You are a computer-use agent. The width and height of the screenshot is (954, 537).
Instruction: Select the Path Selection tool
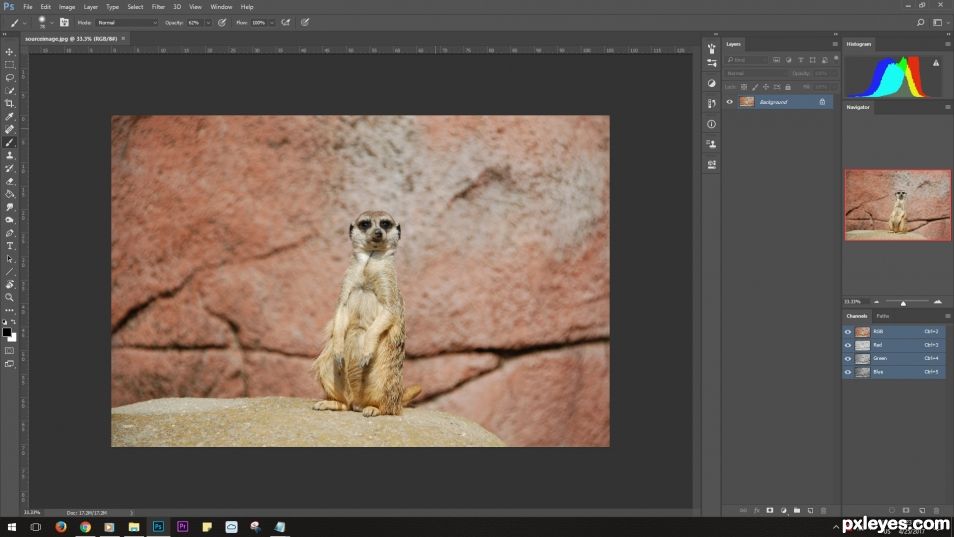click(x=9, y=258)
